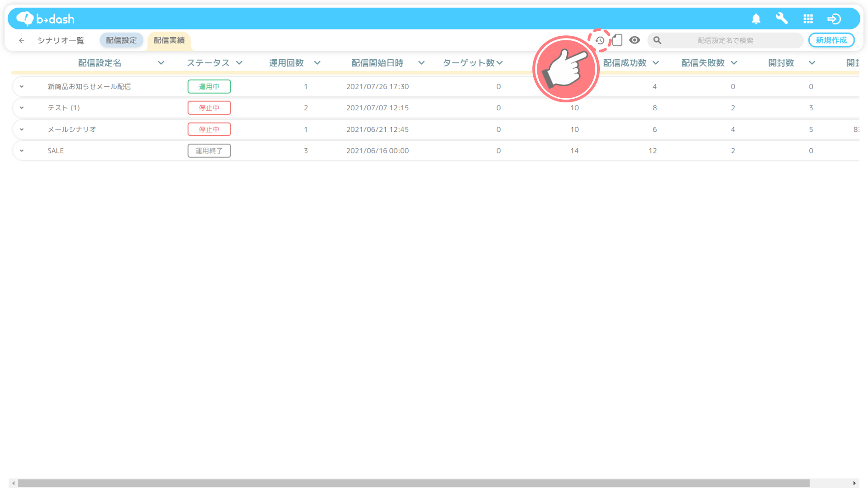Click the 配信開始日時 column header

click(378, 63)
